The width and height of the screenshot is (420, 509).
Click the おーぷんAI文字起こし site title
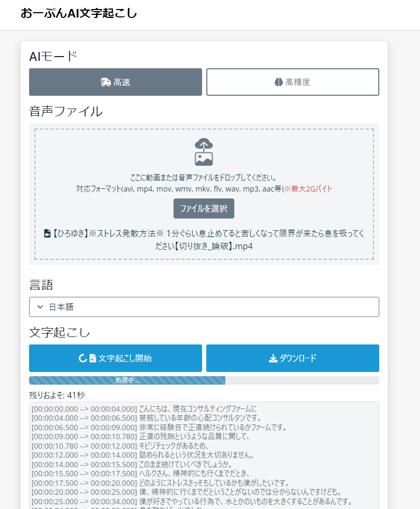point(79,13)
